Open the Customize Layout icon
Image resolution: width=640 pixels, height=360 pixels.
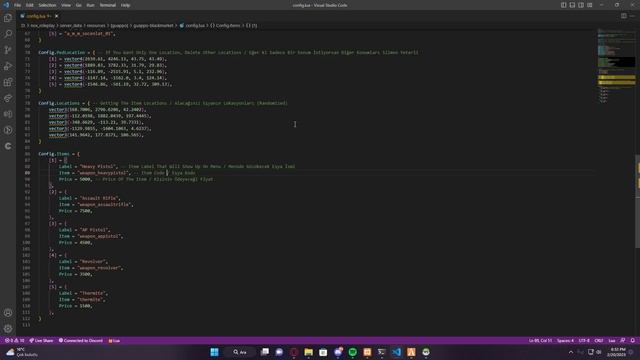[590, 5]
